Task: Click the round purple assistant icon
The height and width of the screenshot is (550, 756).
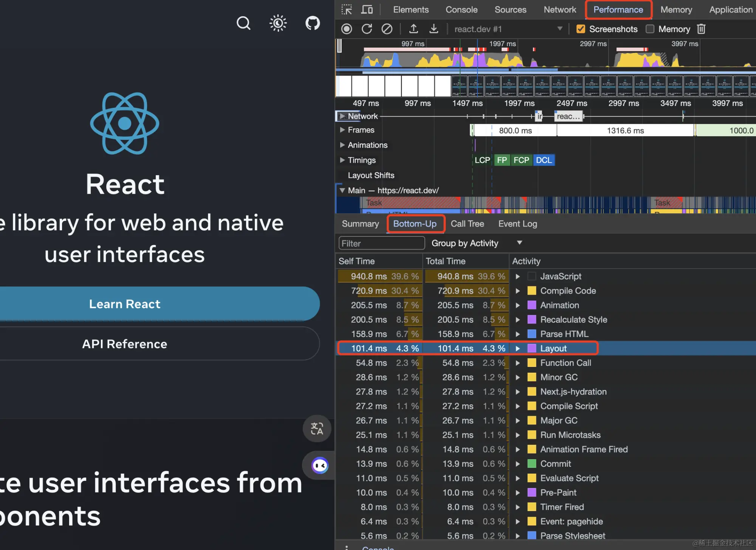Action: [320, 465]
